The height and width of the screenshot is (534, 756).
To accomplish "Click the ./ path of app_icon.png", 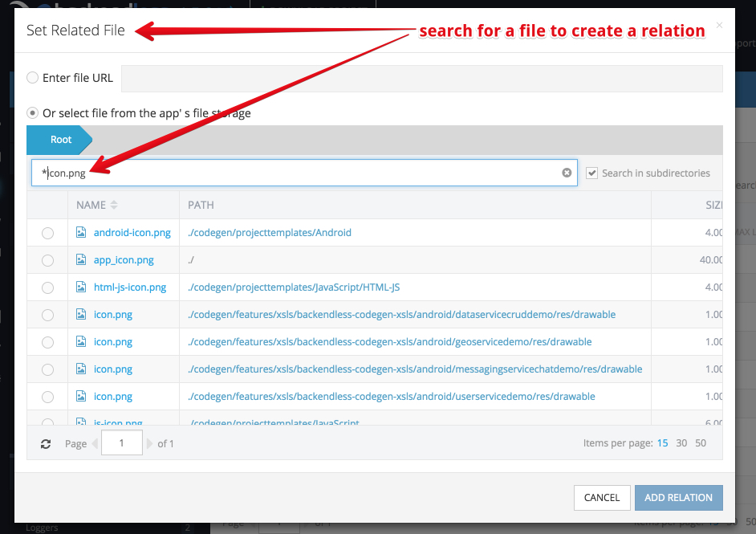I will pos(191,260).
